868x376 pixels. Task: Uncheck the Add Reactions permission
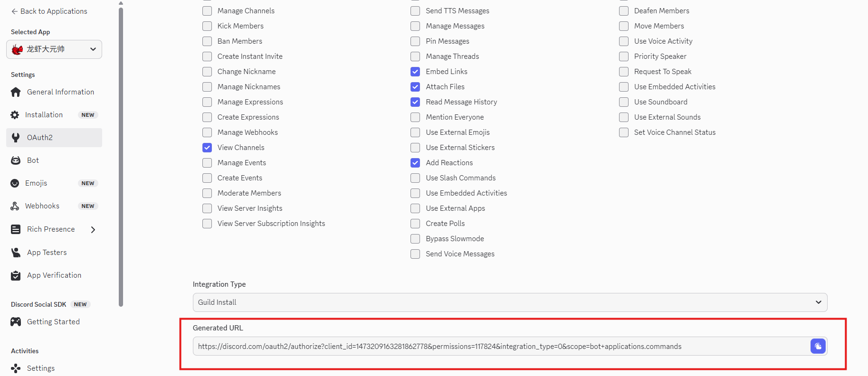[x=415, y=163]
